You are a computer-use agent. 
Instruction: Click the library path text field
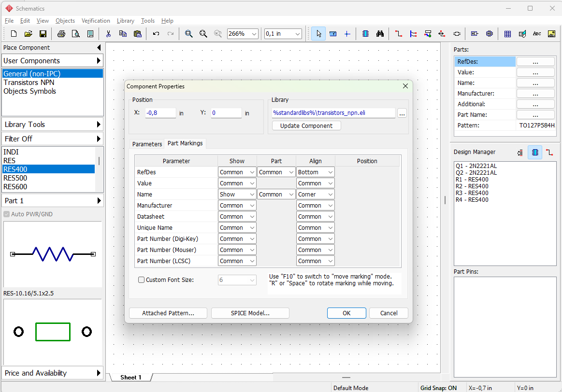pyautogui.click(x=333, y=113)
